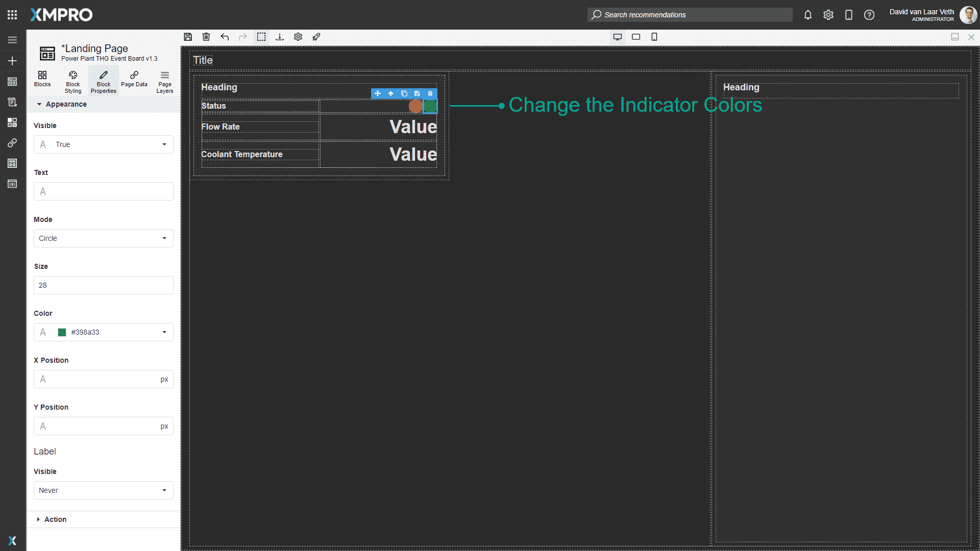Switch to mobile phone device preview
Screen dimensions: 980x551
tap(654, 37)
